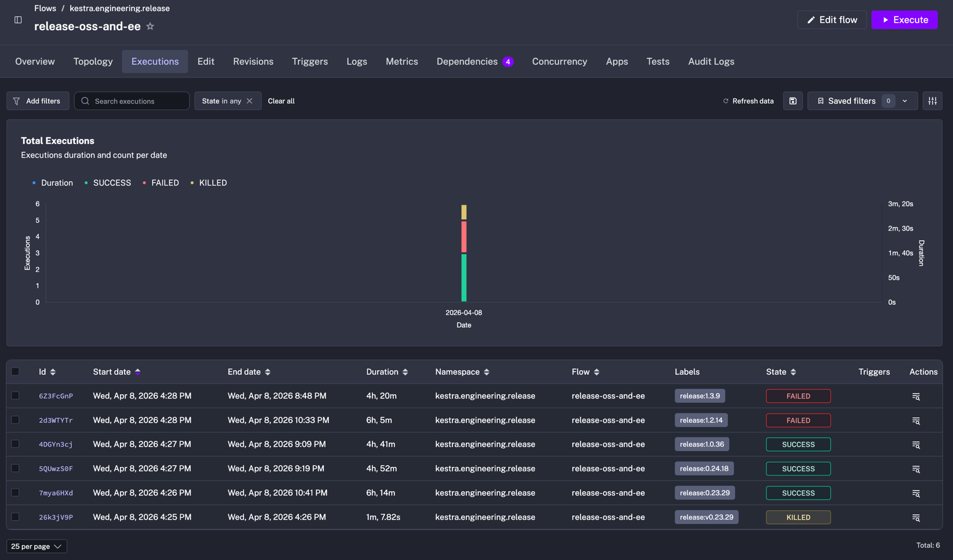This screenshot has height=560, width=953.
Task: Click the Add filters button
Action: pyautogui.click(x=38, y=101)
